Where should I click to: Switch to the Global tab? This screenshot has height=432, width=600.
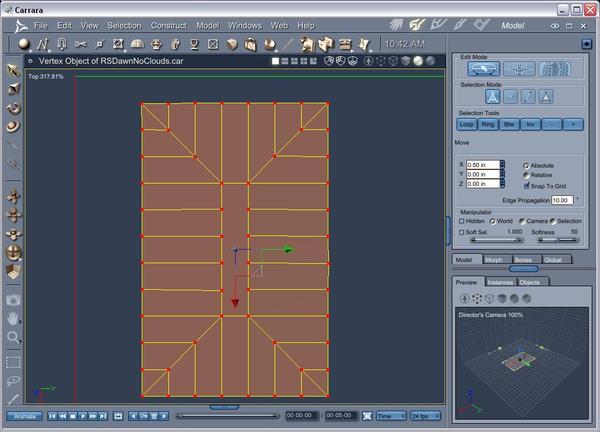pyautogui.click(x=556, y=260)
